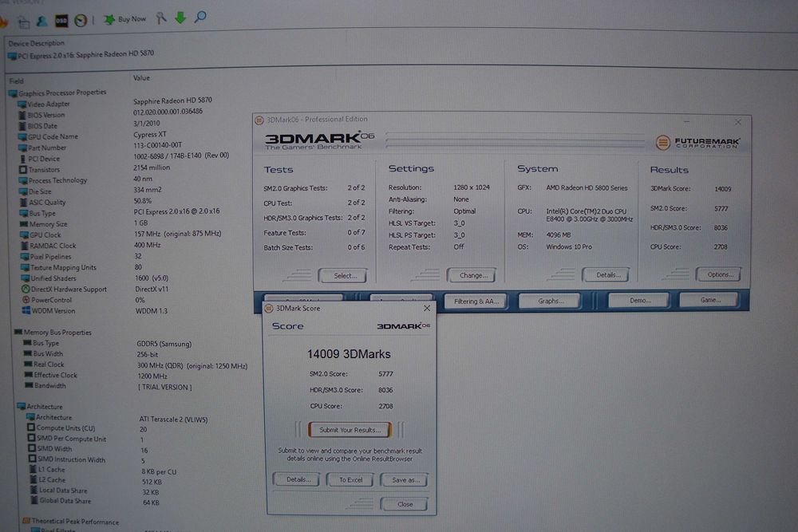
Task: Click the Field column header
Action: click(16, 81)
